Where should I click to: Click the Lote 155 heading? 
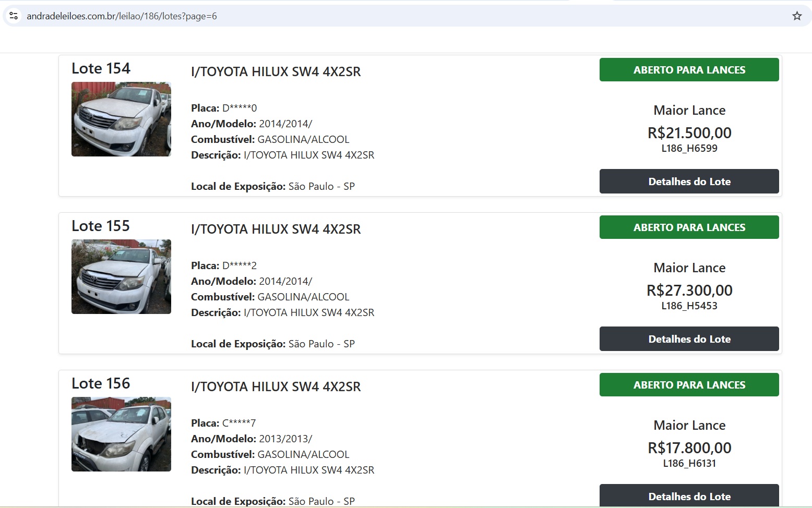click(x=101, y=226)
